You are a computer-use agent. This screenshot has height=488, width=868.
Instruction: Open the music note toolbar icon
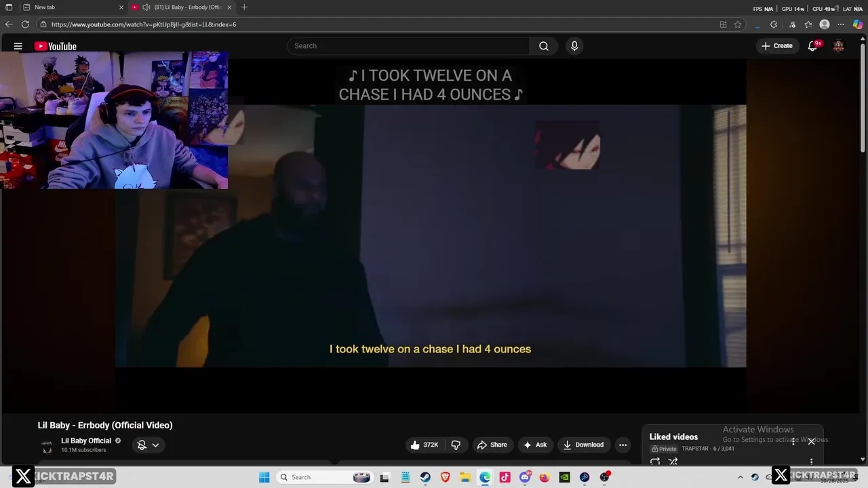point(792,24)
